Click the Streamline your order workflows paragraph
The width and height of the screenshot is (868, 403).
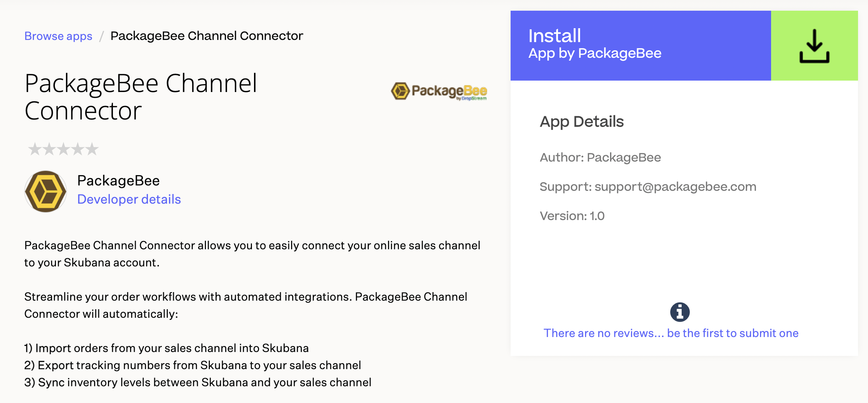(246, 305)
